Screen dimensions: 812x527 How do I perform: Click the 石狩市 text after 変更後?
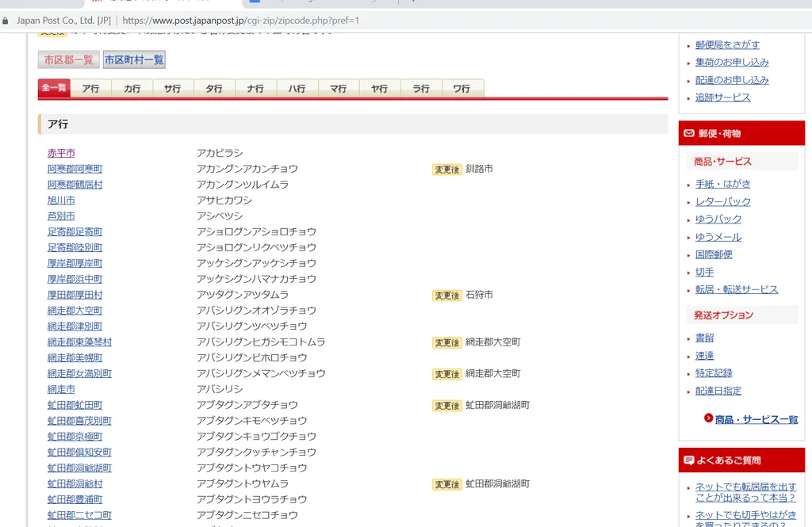click(x=479, y=295)
